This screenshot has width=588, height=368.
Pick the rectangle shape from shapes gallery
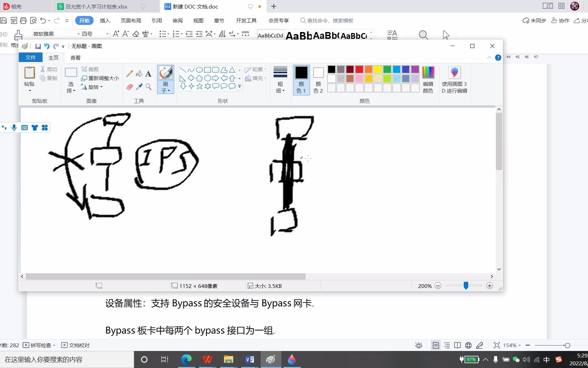208,70
